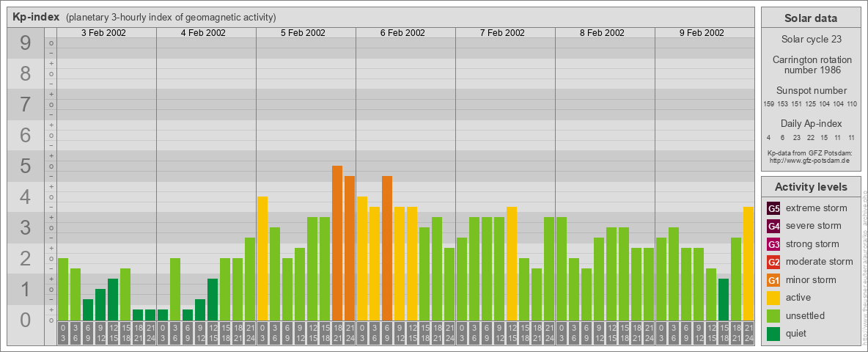The width and height of the screenshot is (868, 352).
Task: Click the Kp-data from GFZ Potsdam text
Action: click(x=810, y=153)
